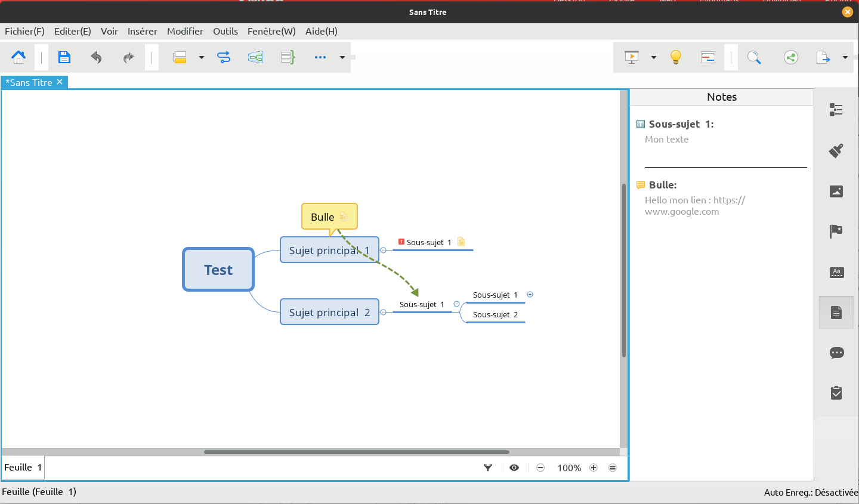Select the Sous-sujet 2 topic

pos(495,314)
